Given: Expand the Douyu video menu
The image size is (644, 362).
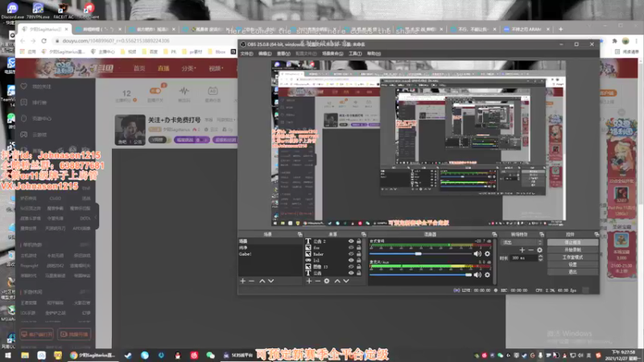Looking at the screenshot, I should coord(216,68).
